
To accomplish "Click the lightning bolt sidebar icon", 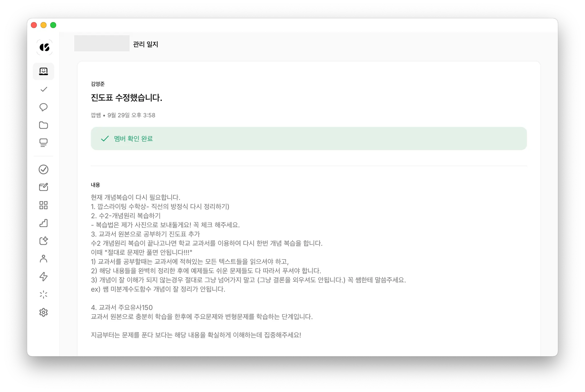I will click(43, 276).
